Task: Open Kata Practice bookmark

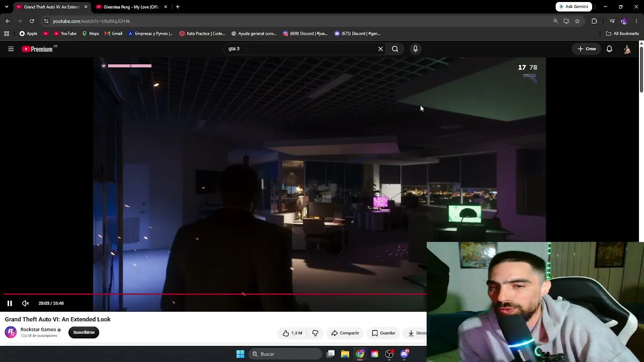Action: click(x=202, y=34)
